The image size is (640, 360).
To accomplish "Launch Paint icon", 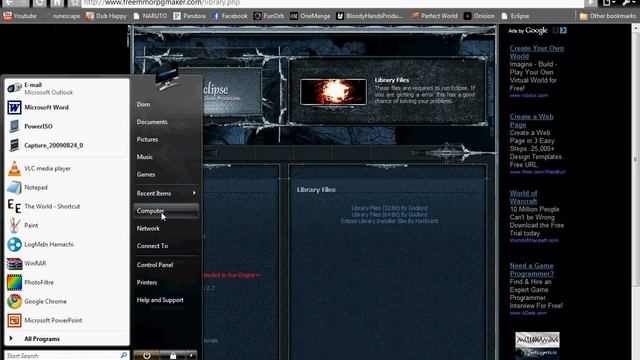I will [14, 225].
